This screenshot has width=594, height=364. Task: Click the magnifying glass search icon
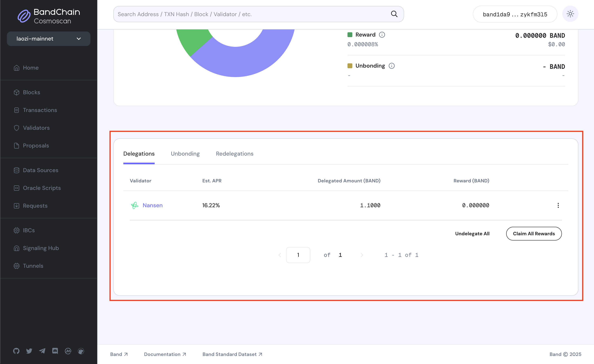coord(394,14)
